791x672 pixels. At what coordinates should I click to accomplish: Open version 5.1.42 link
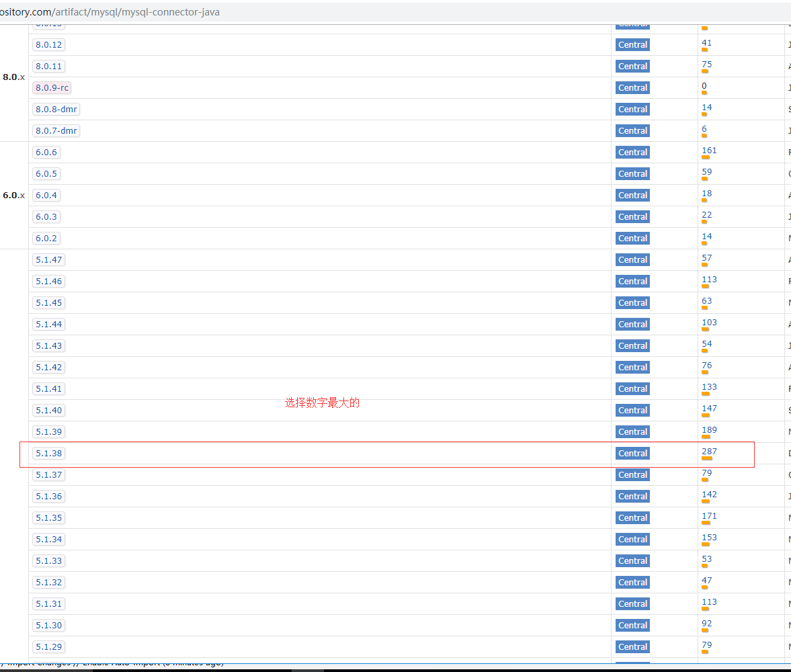(x=49, y=368)
